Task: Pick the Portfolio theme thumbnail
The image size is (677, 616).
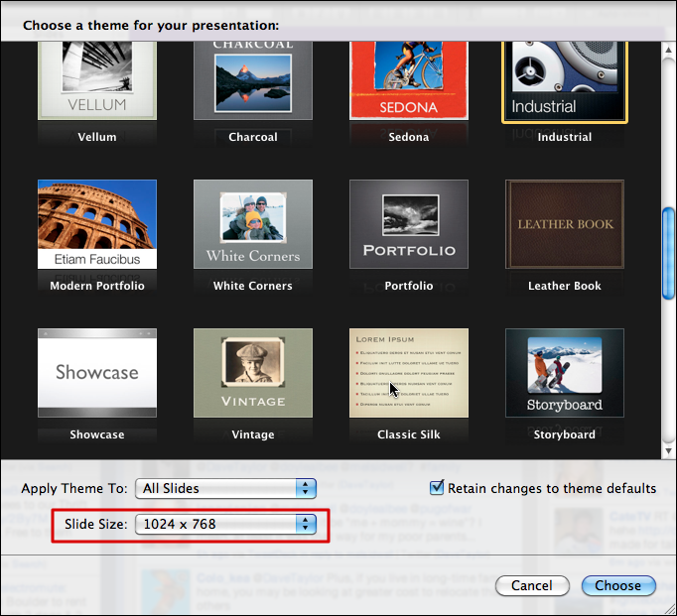Action: click(409, 223)
